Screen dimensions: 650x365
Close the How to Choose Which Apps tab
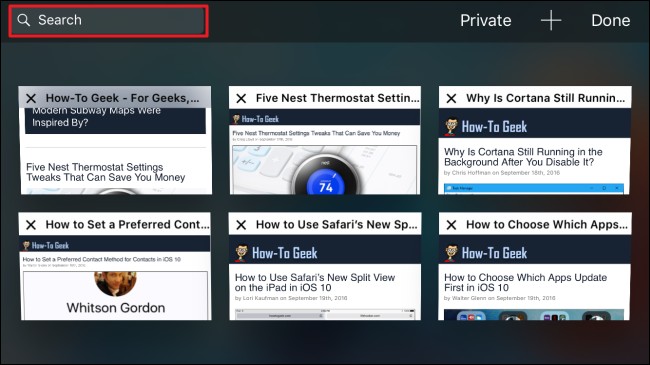pyautogui.click(x=451, y=225)
